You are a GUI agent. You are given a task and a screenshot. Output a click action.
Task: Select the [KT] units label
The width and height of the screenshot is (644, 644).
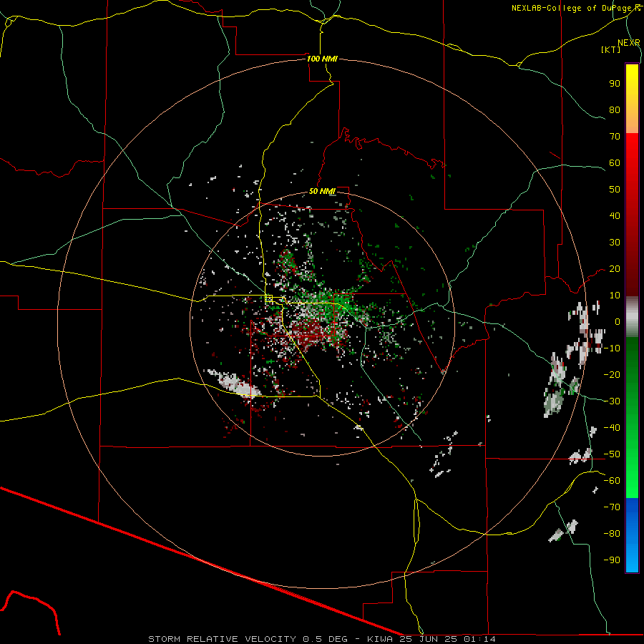coord(611,49)
